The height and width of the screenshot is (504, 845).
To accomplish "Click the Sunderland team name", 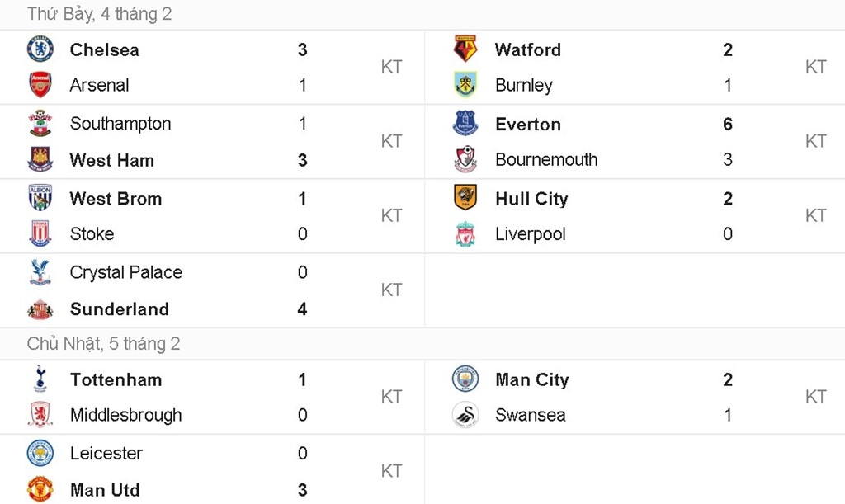I will click(x=119, y=309).
